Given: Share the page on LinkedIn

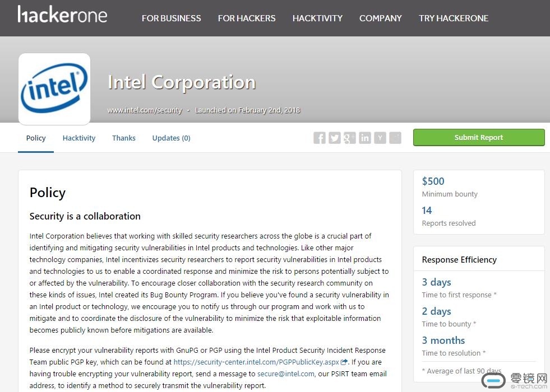Looking at the screenshot, I should click(x=365, y=138).
